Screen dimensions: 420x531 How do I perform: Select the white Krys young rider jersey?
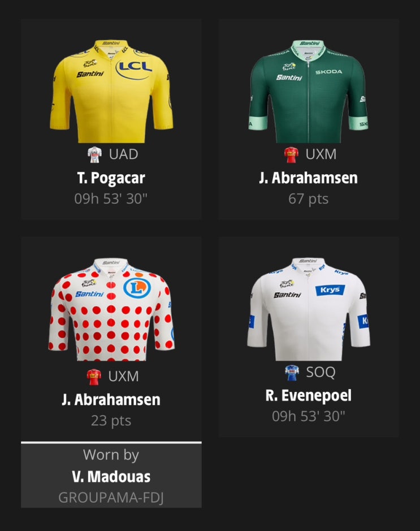308,309
